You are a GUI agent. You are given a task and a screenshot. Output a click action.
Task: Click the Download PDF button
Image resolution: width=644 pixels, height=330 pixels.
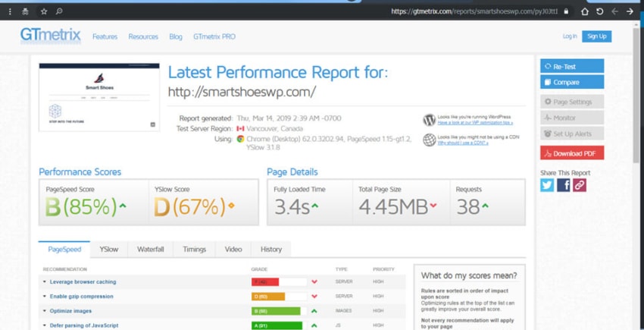pos(572,153)
